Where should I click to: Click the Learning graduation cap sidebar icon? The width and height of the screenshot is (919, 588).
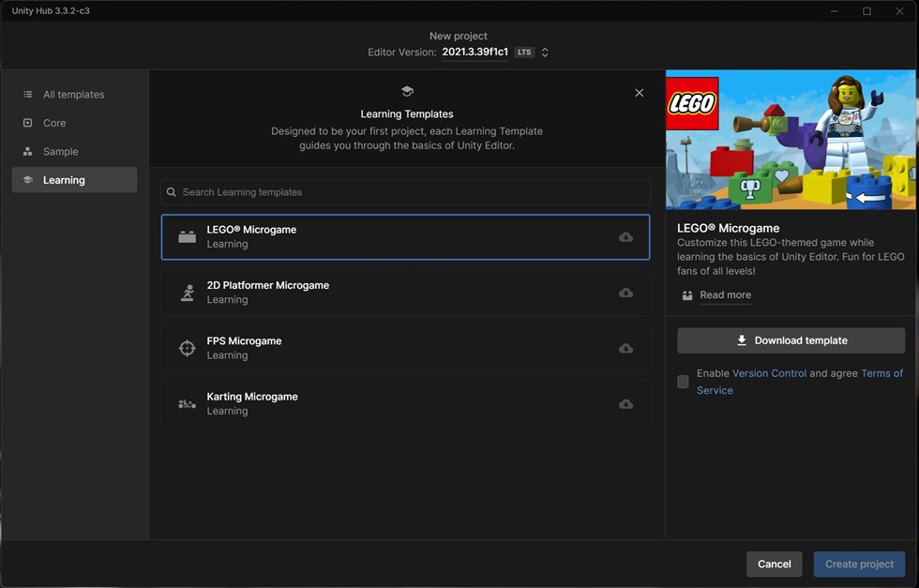pos(27,180)
